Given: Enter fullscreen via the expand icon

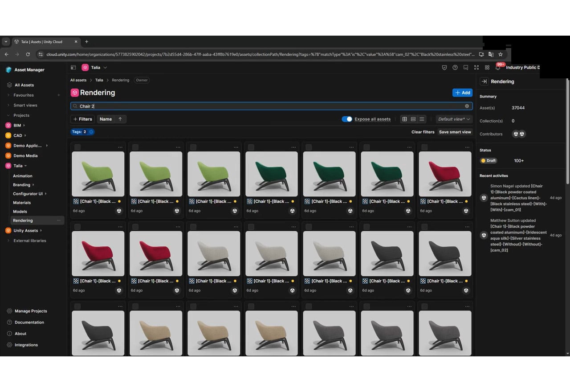Looking at the screenshot, I should point(476,68).
